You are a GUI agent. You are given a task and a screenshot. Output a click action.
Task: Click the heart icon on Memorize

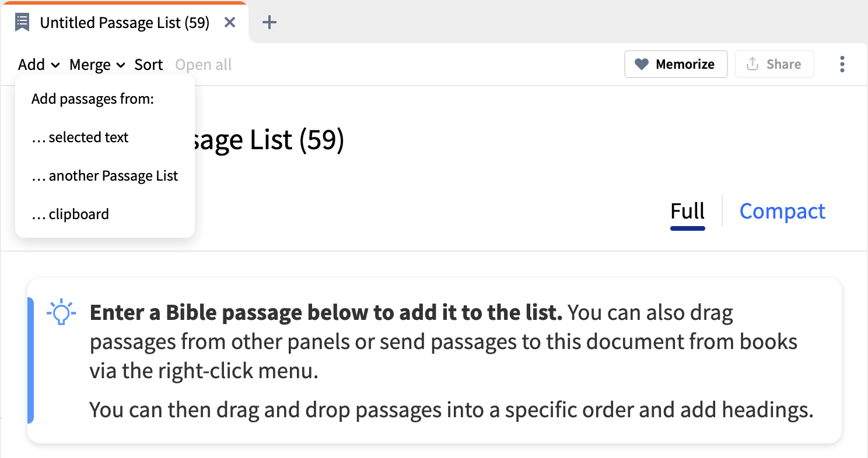642,64
